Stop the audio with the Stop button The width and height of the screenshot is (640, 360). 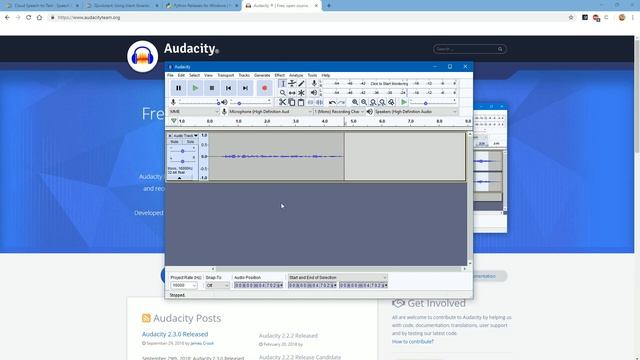(212, 88)
